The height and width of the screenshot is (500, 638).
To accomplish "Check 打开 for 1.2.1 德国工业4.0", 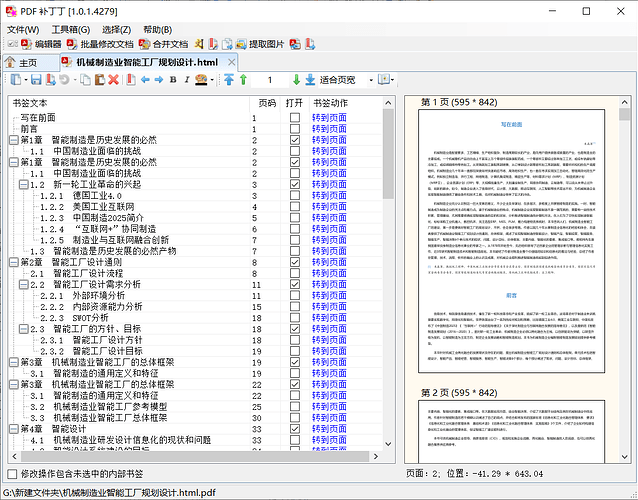I will (295, 196).
